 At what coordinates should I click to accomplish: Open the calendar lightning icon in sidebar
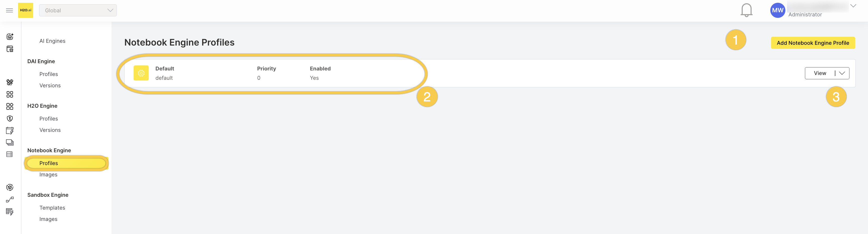coord(10,131)
